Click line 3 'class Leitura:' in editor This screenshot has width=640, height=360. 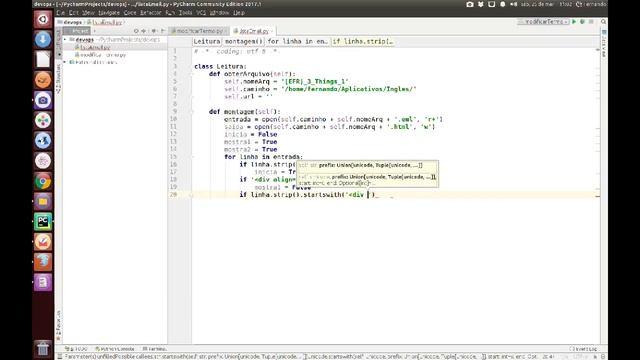[220, 66]
